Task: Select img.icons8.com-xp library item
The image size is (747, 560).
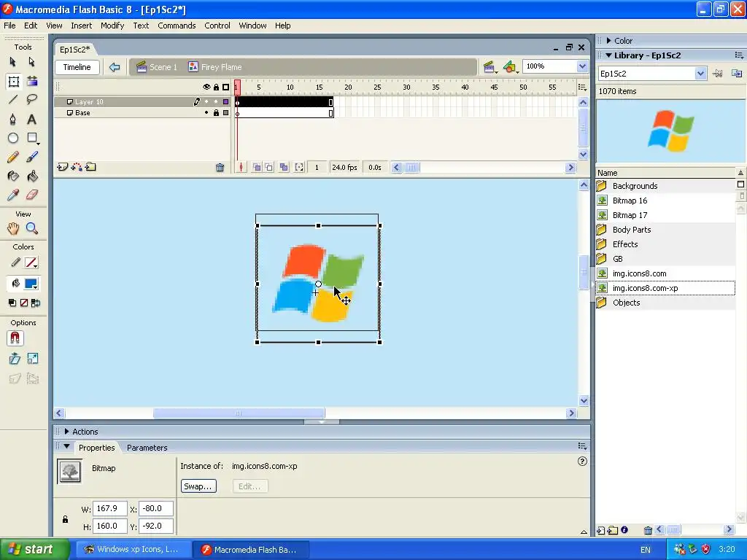Action: click(665, 288)
